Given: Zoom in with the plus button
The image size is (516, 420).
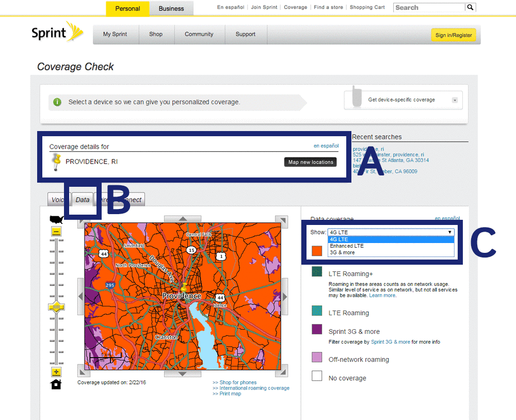Looking at the screenshot, I should (x=56, y=372).
